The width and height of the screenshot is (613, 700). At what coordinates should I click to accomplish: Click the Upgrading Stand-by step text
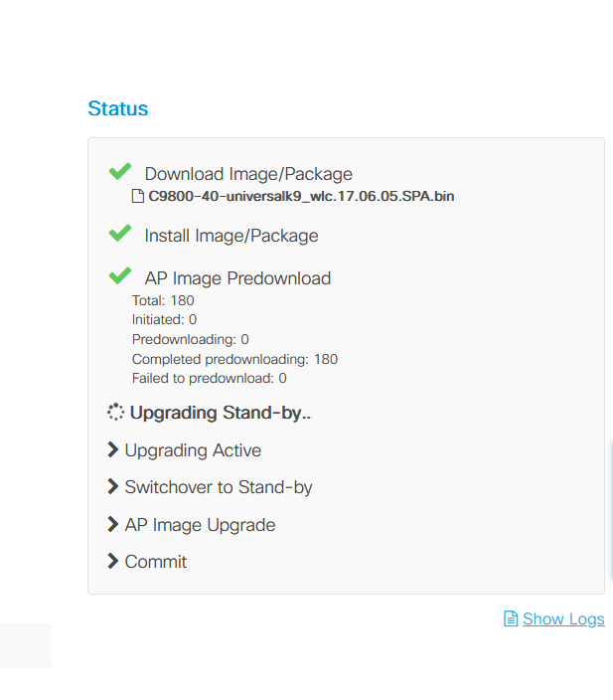pos(221,413)
